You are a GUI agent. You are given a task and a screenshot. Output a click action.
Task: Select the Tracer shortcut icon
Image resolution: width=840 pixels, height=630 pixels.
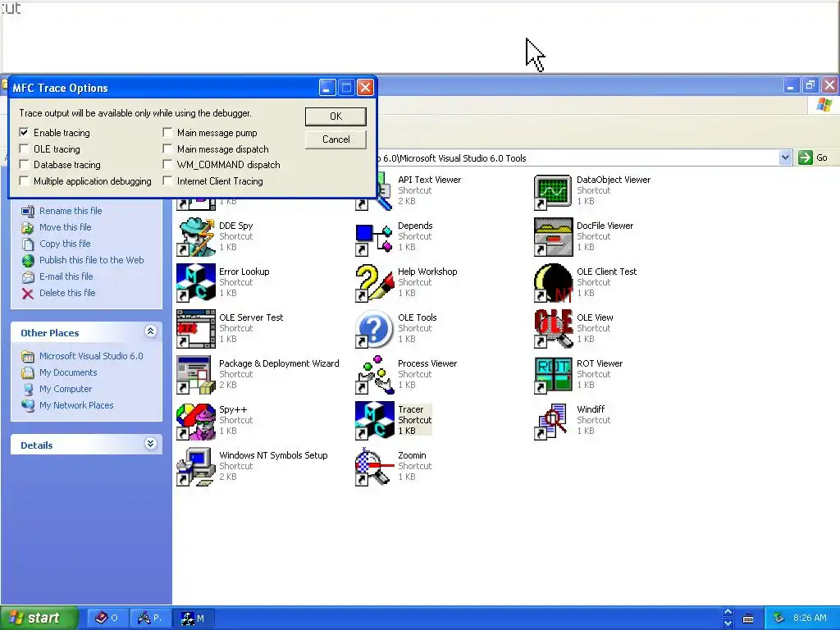(x=374, y=421)
